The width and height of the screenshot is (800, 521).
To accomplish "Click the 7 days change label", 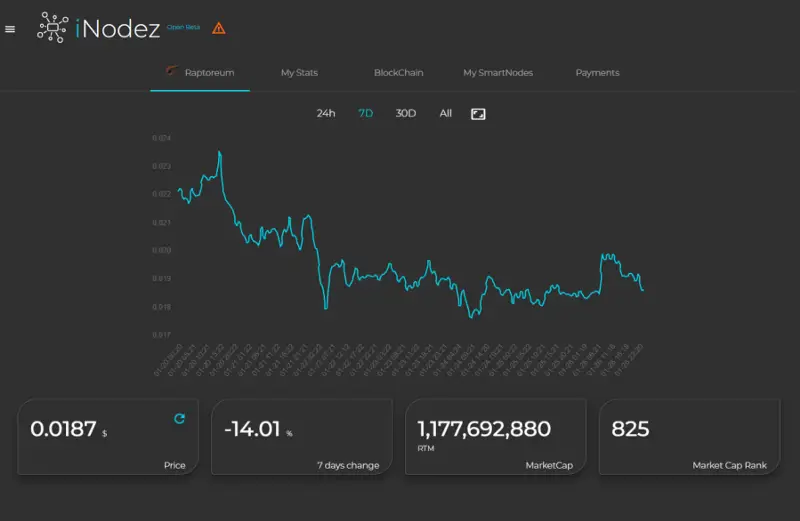I will coord(348,465).
